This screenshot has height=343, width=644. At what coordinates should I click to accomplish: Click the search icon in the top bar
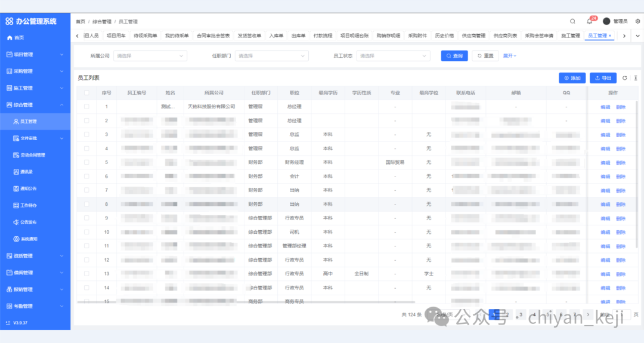coord(572,21)
